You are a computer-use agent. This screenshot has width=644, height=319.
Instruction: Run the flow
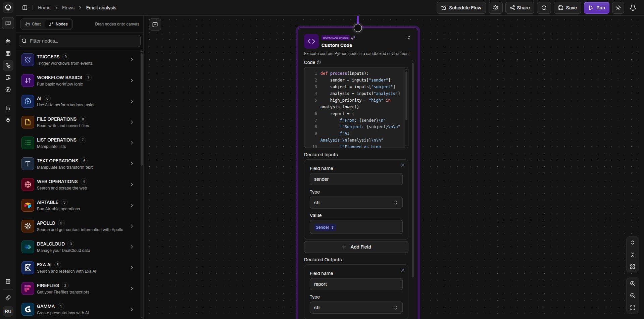point(597,8)
